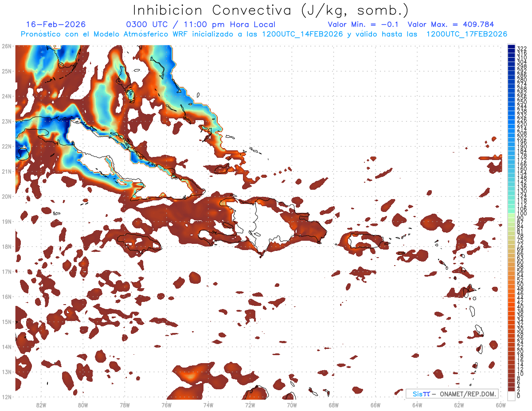
Task: Click the 60W longitude label
Action: click(x=501, y=404)
